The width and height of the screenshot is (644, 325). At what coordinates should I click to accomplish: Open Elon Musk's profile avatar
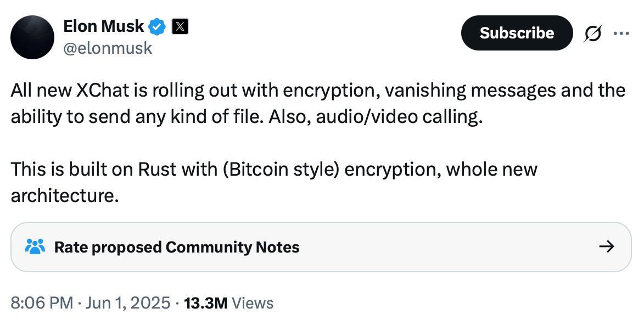32,37
